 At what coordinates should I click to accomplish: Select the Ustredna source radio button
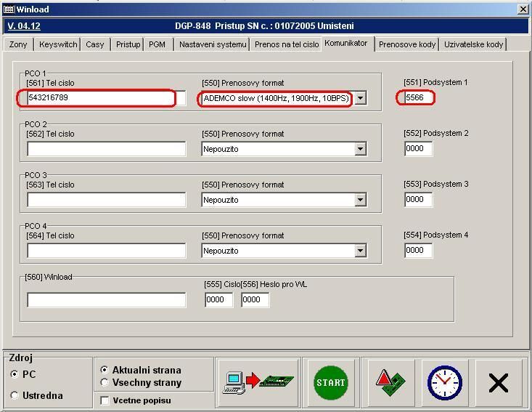point(15,395)
